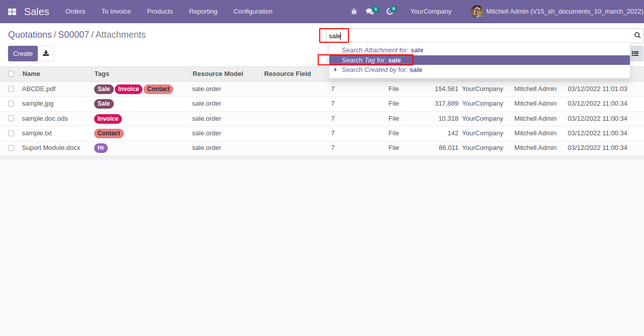Screen dimensions: 644x336
Task: Click file size 317,889 cell
Action: [447, 104]
